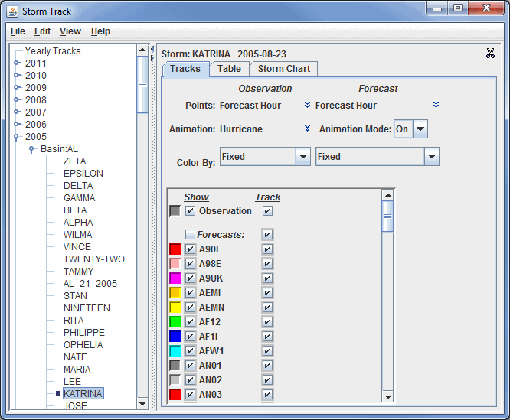The image size is (510, 420).
Task: Toggle Track checkbox in Forecasts header row
Action: click(x=267, y=235)
